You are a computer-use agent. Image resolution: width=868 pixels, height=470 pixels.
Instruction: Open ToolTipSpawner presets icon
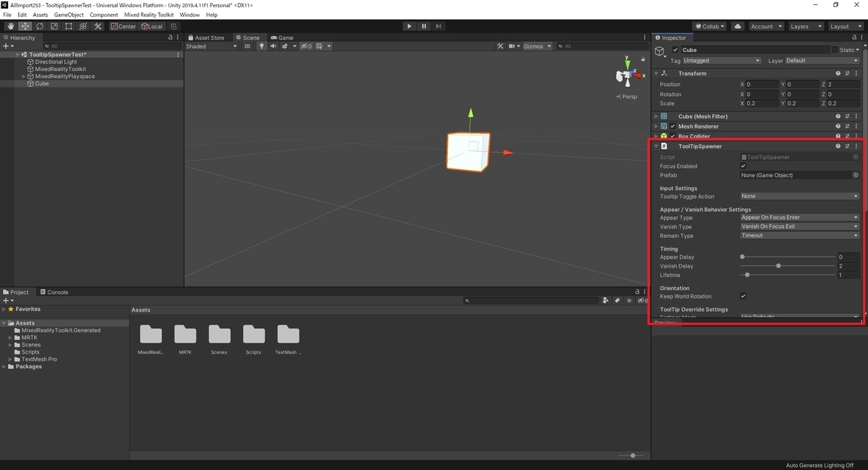tap(847, 146)
